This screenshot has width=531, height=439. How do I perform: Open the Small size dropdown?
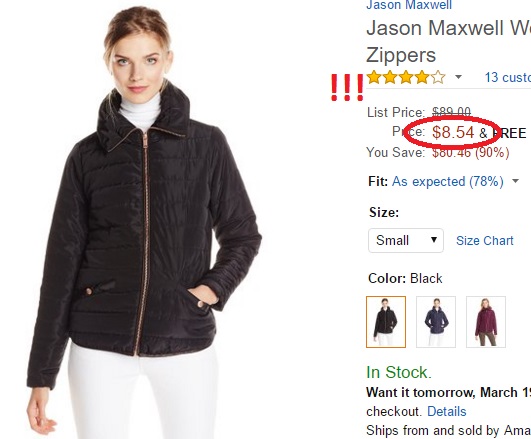(406, 241)
